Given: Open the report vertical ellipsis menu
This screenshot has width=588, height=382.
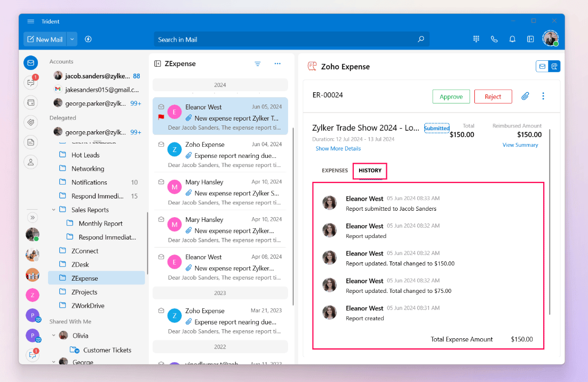Looking at the screenshot, I should click(543, 97).
